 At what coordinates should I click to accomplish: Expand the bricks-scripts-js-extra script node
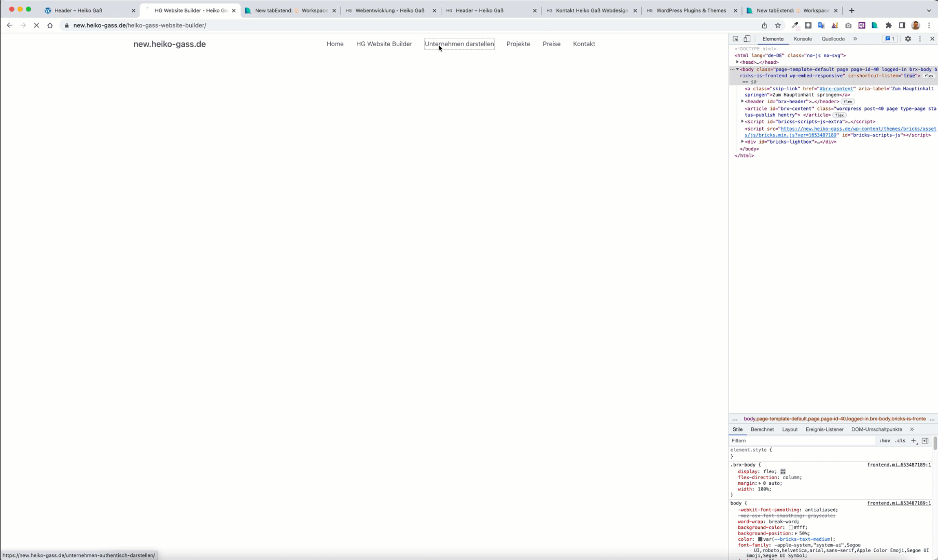click(743, 122)
